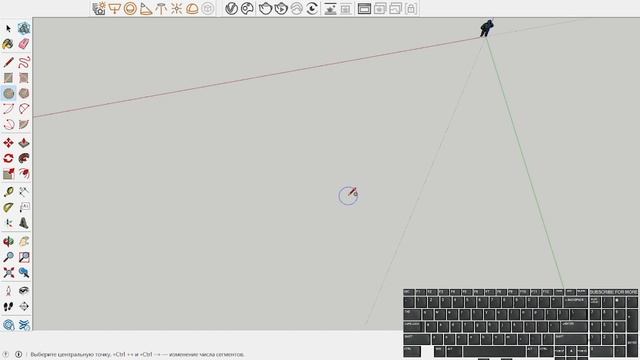The height and width of the screenshot is (360, 640).
Task: Click status hint starting "Выберите центральную точку"
Action: (138, 354)
